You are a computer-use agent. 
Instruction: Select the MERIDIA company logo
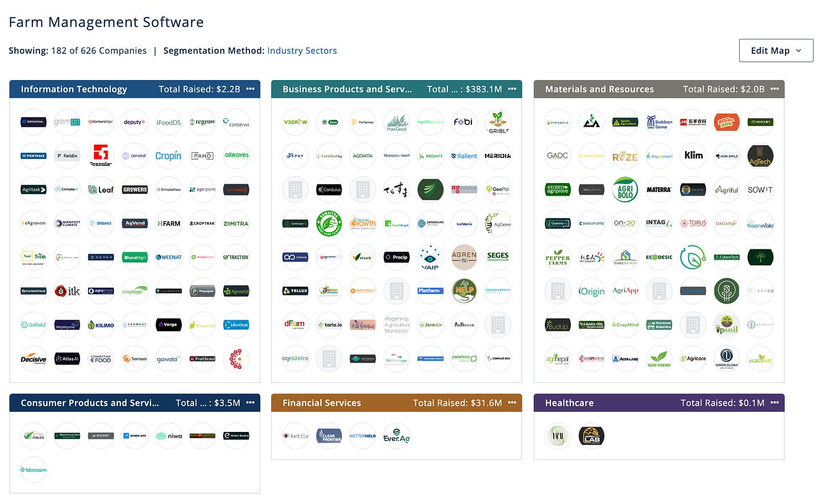(x=498, y=156)
